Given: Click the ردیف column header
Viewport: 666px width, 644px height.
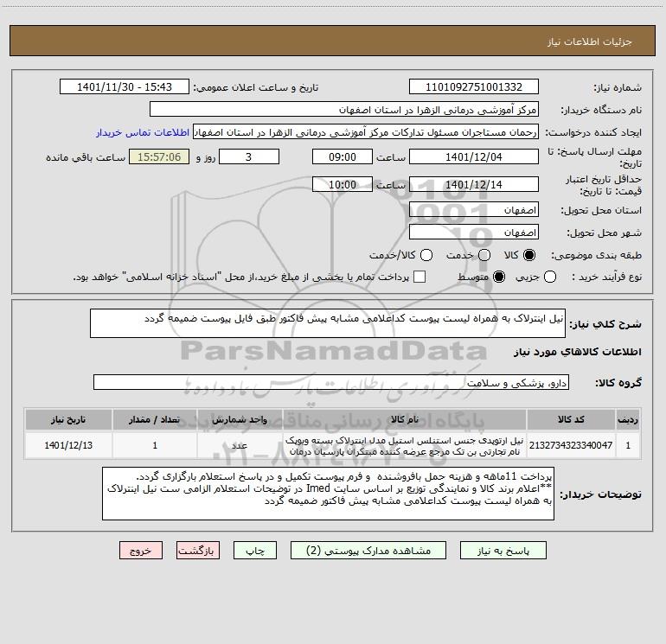Looking at the screenshot, I should (x=628, y=419).
